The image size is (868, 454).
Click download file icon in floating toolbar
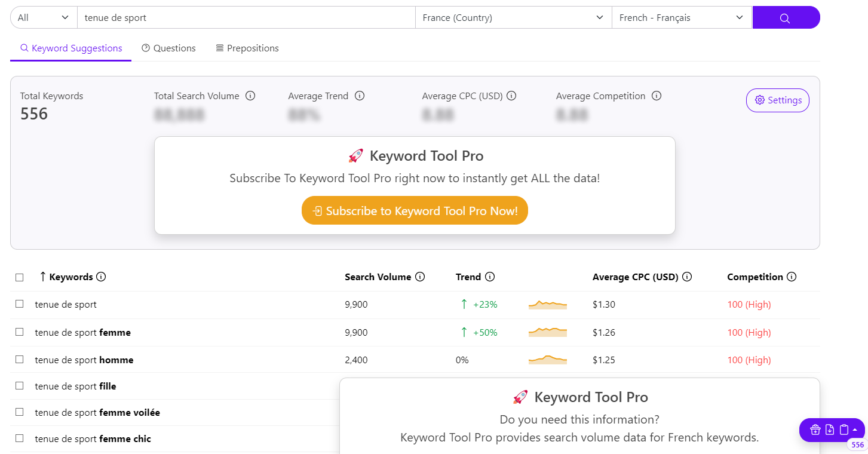[x=830, y=430]
